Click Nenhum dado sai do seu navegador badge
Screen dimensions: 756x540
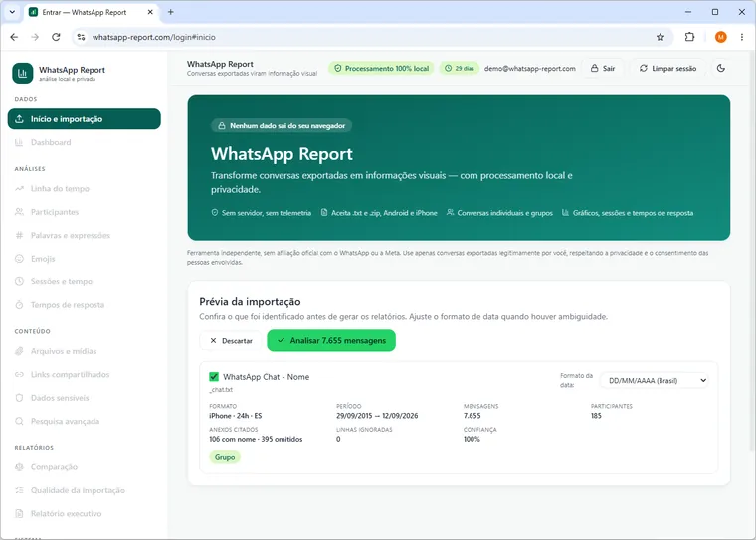[282, 126]
